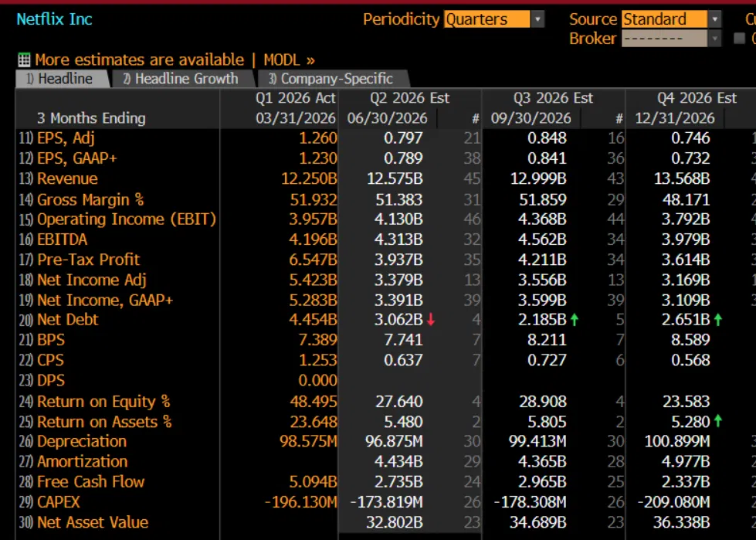Screen dimensions: 756x540
Task: Select the Q2 2026 Est column header
Action: tap(410, 98)
